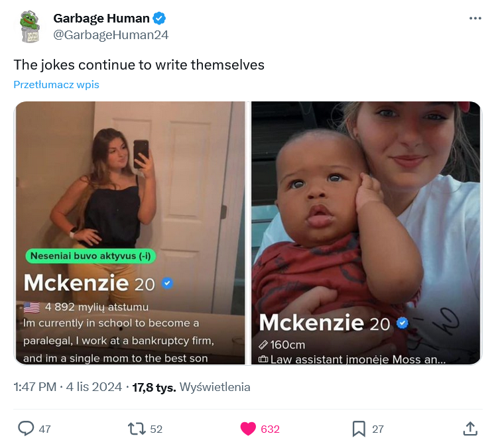Click the 632 likes count
The image size is (496, 448).
(x=270, y=429)
